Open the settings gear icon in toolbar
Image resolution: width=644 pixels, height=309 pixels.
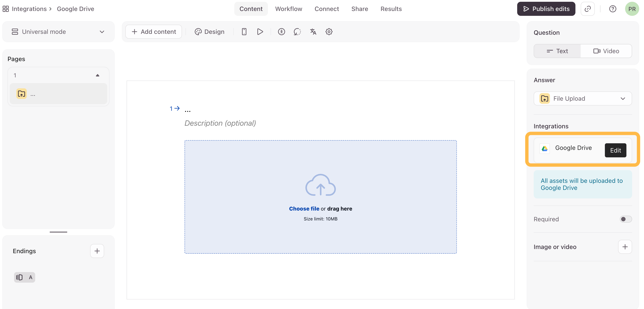tap(329, 32)
